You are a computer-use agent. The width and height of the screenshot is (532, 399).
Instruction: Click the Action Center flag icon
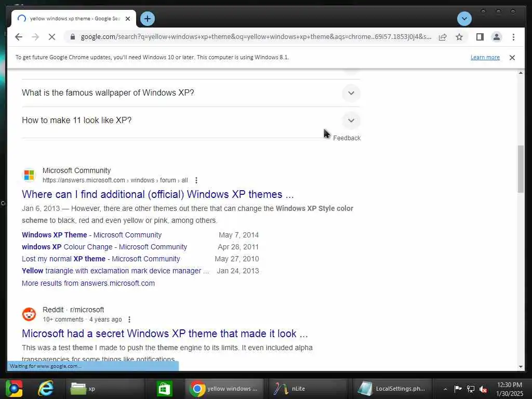coord(458,389)
